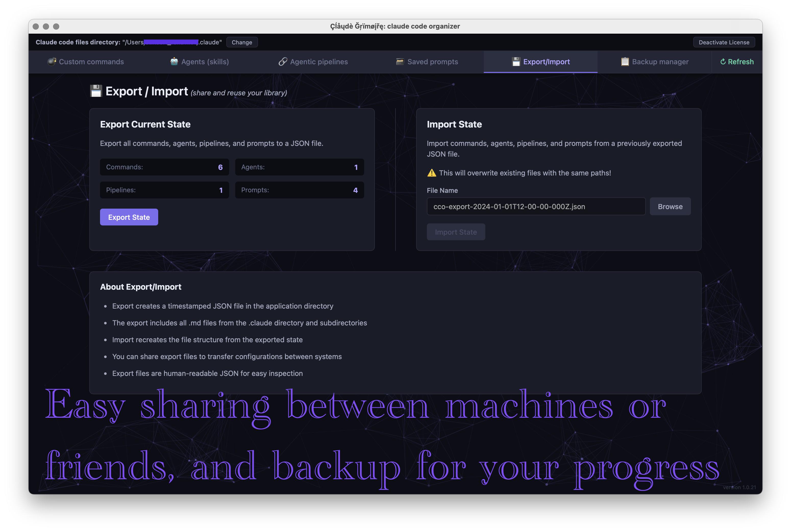Viewport: 791px width, 532px height.
Task: Click the card box icon for Saved prompts
Action: pyautogui.click(x=400, y=62)
